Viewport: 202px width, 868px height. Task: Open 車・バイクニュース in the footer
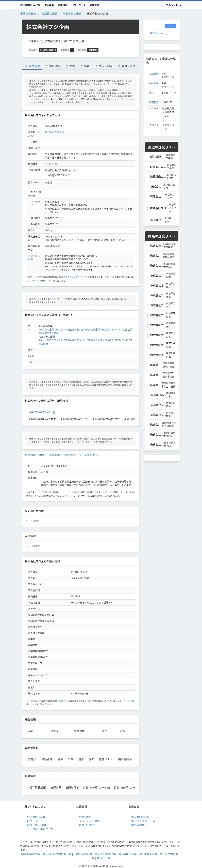(x=143, y=821)
